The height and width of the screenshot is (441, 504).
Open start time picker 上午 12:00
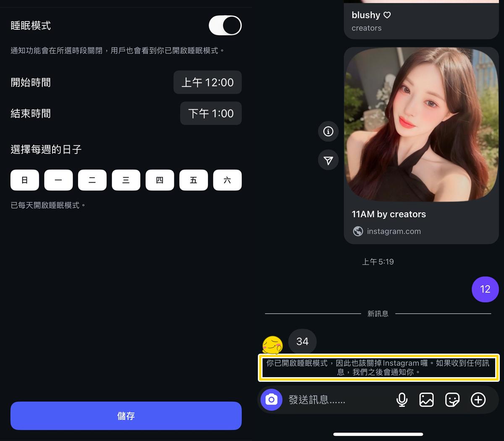(207, 82)
